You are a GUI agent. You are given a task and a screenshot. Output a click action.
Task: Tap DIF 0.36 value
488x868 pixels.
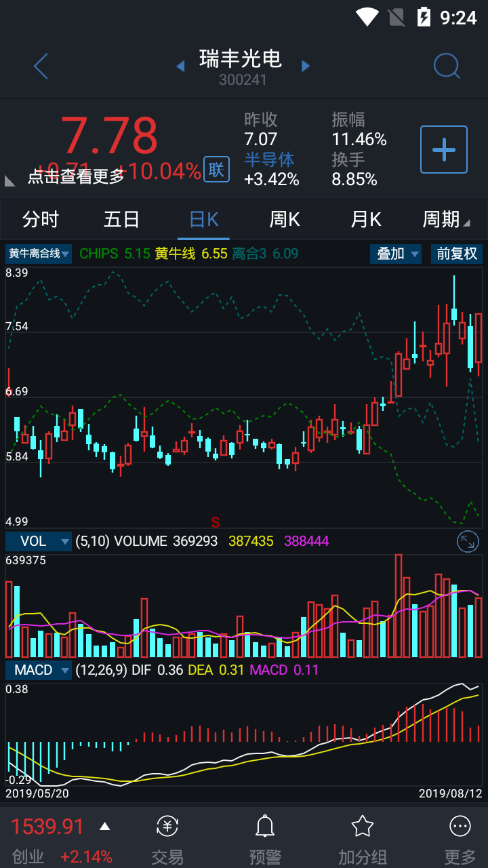(158, 670)
